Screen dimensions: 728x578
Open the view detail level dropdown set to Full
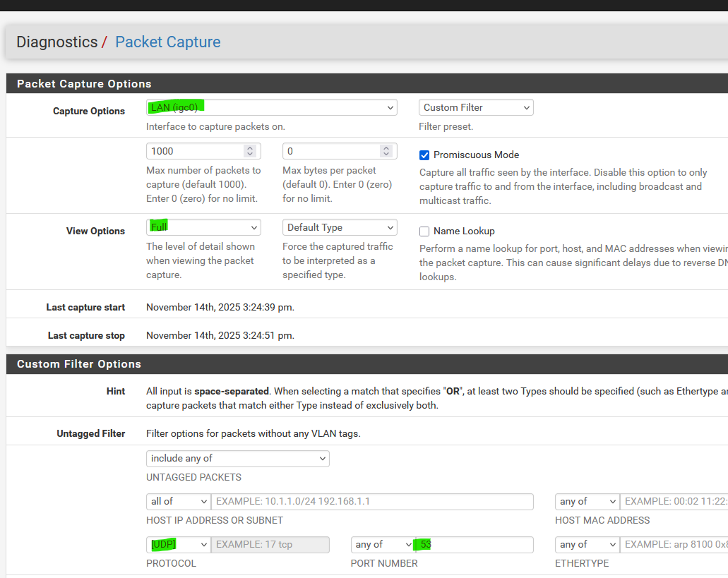click(x=203, y=227)
